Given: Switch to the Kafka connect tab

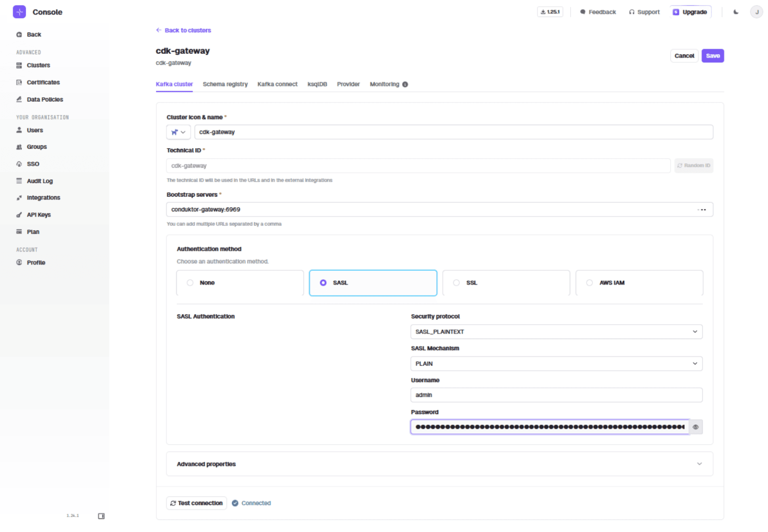Looking at the screenshot, I should (x=277, y=84).
